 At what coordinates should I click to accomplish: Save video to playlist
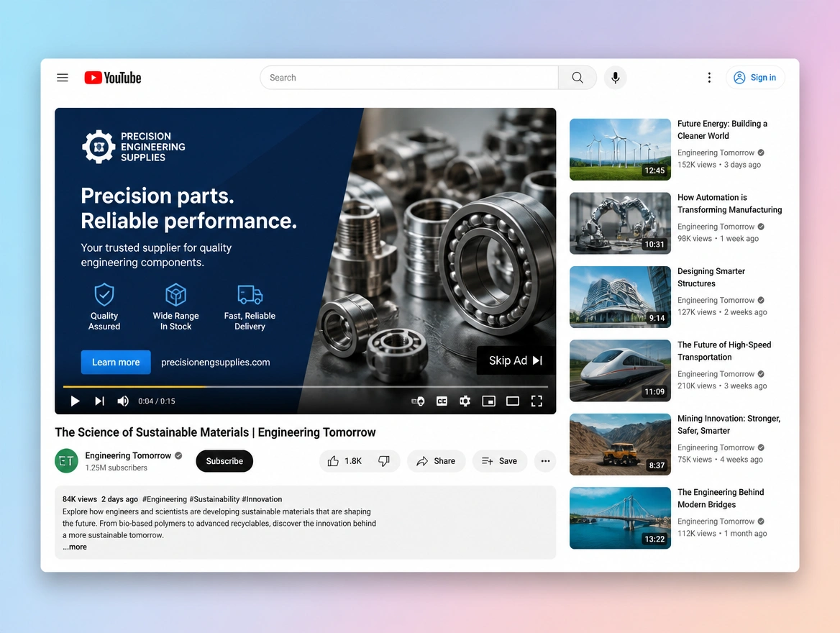coord(499,461)
